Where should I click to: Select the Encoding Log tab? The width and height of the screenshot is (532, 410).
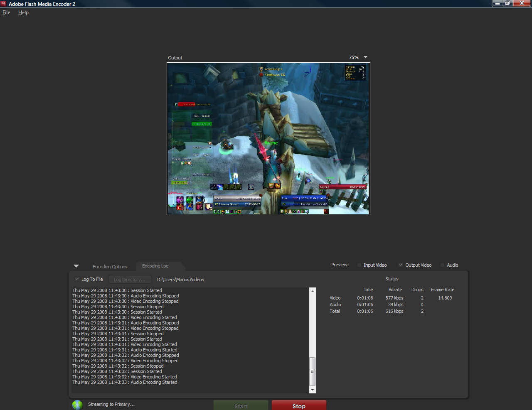[155, 266]
